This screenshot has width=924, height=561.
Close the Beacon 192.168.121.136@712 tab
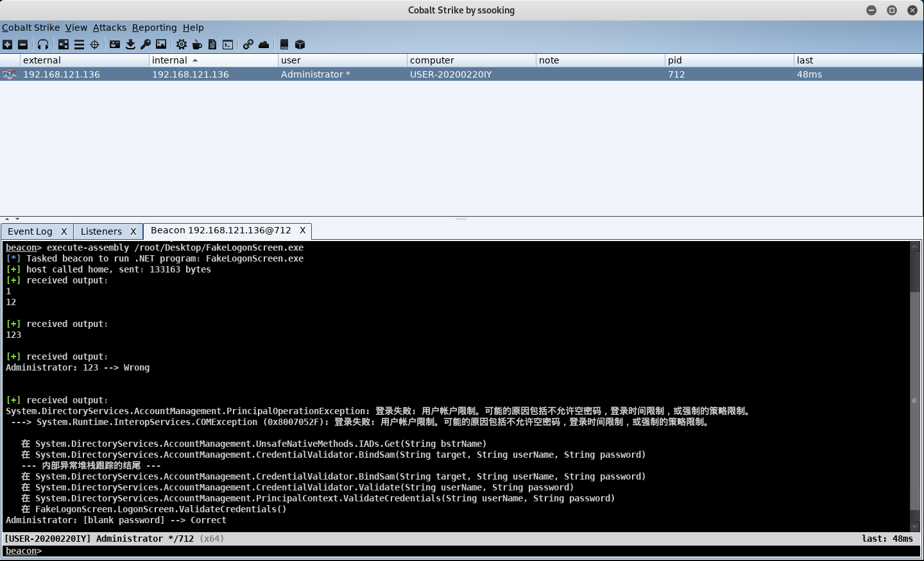[x=303, y=230]
